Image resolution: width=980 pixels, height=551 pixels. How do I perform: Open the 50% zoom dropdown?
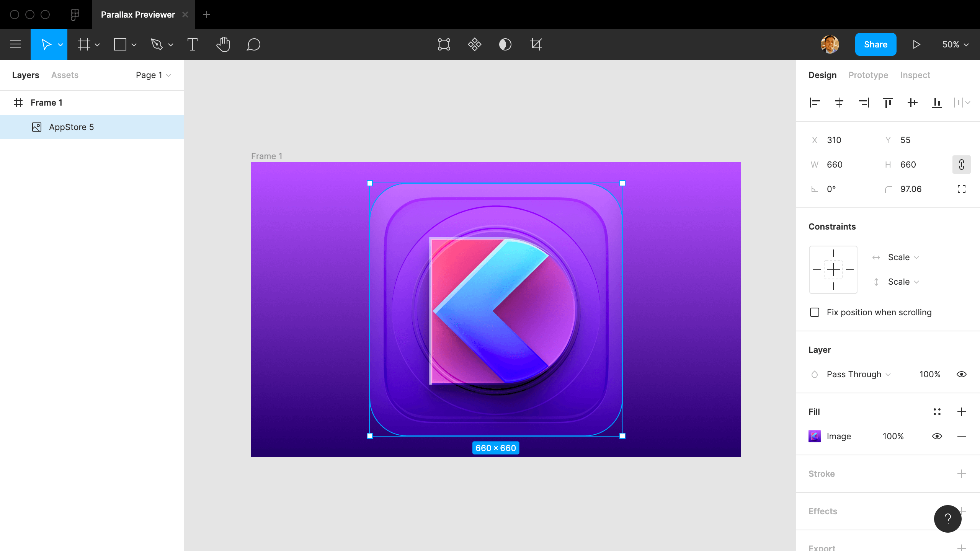[955, 44]
